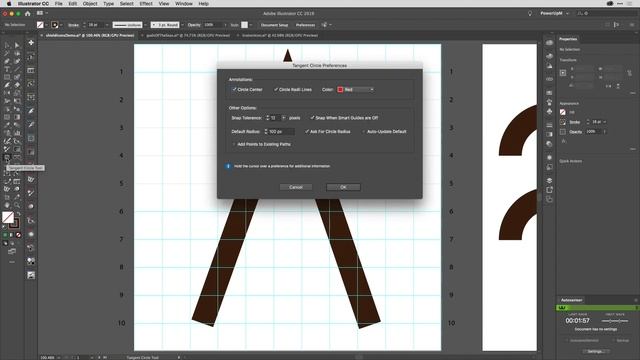Open the Gradient panel icon in dock
This screenshot has width=640, height=360.
pos(549,134)
